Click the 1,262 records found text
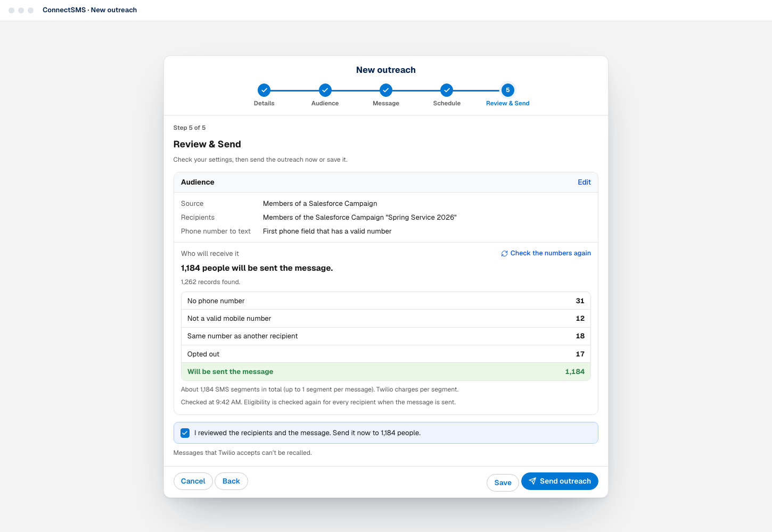 pyautogui.click(x=210, y=282)
